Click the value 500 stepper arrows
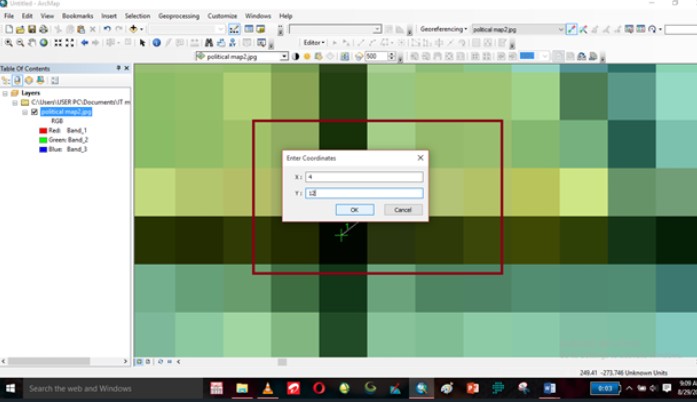The width and height of the screenshot is (697, 402). pos(392,56)
